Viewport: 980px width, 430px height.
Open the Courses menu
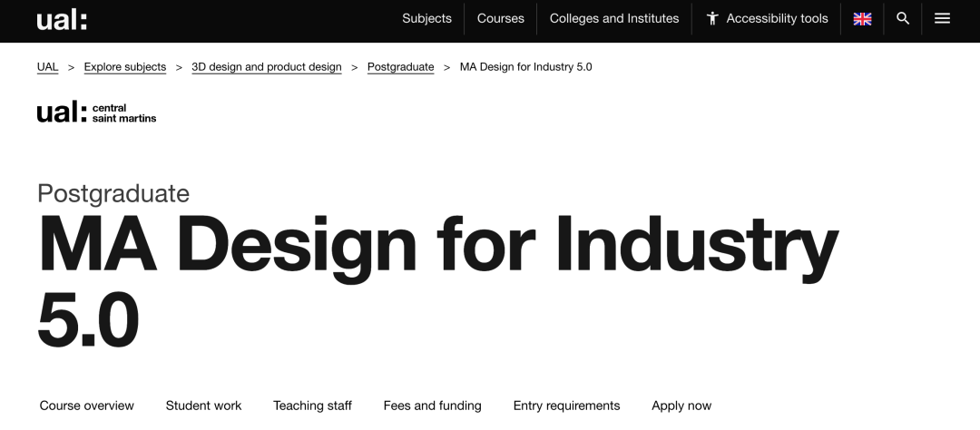pos(501,19)
